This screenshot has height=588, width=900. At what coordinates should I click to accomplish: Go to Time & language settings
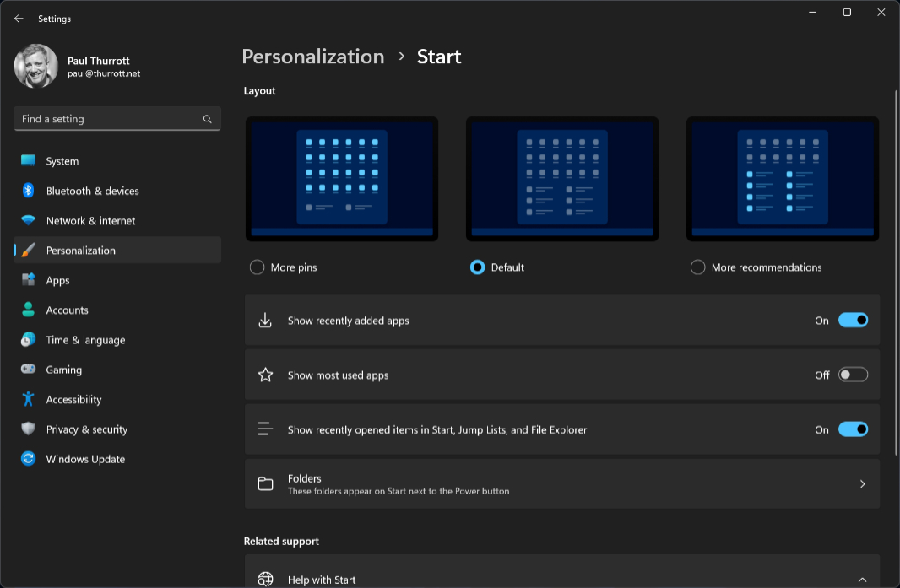[85, 340]
